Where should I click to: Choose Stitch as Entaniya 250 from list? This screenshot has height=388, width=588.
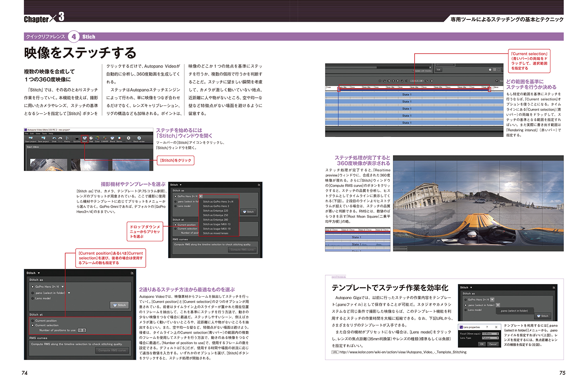pos(216,215)
